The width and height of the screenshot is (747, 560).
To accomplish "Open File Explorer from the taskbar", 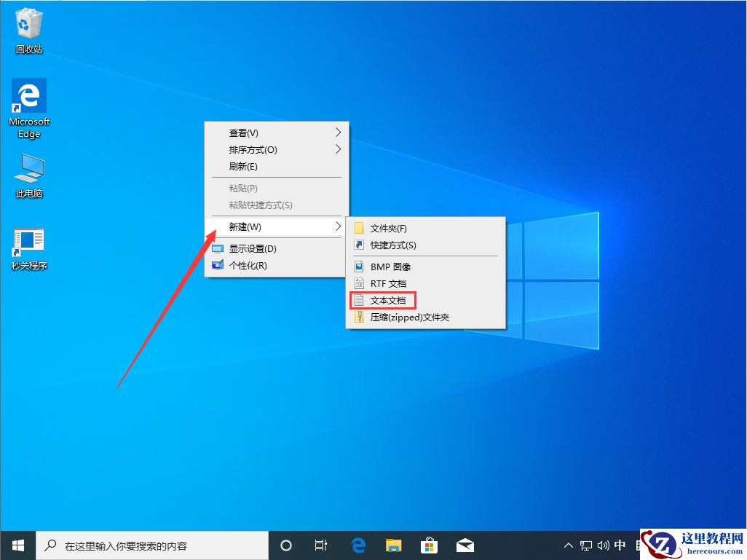I will (x=394, y=545).
